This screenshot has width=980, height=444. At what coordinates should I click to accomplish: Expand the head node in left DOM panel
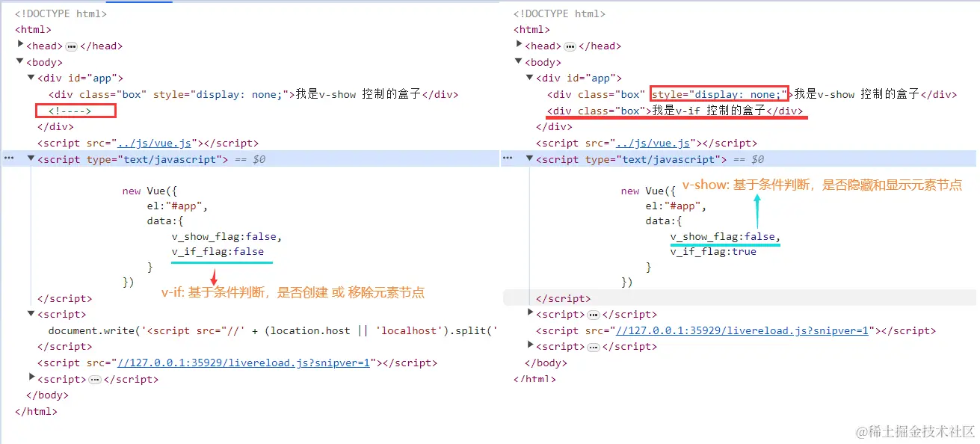tap(21, 45)
